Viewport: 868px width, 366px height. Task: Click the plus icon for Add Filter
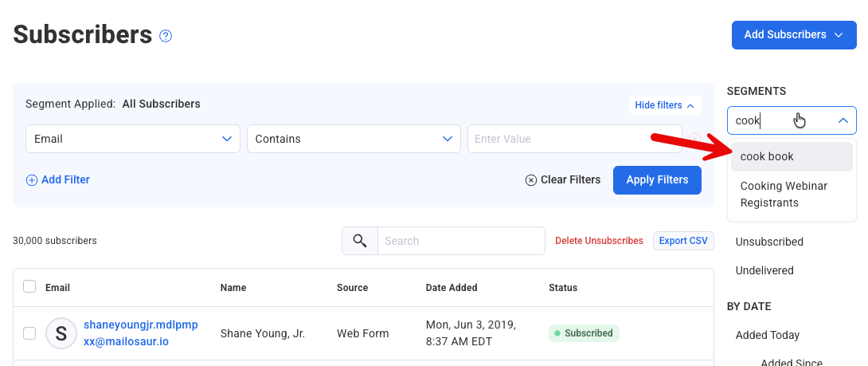(32, 180)
